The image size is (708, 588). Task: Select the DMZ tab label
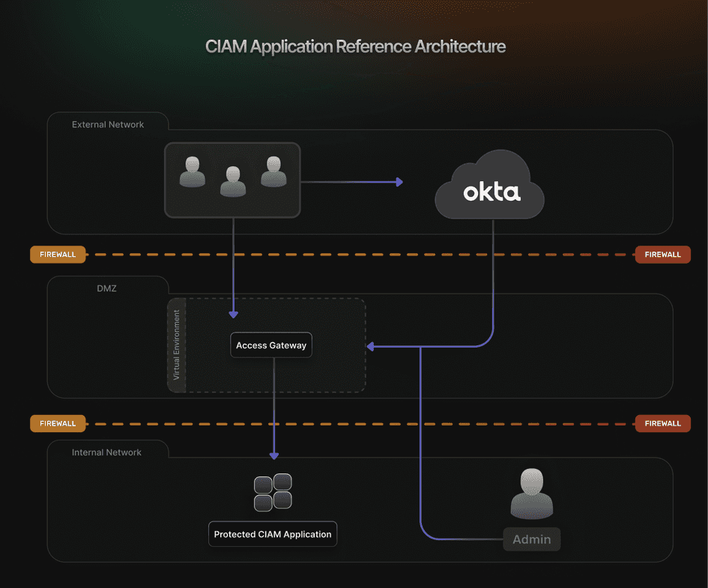click(106, 288)
